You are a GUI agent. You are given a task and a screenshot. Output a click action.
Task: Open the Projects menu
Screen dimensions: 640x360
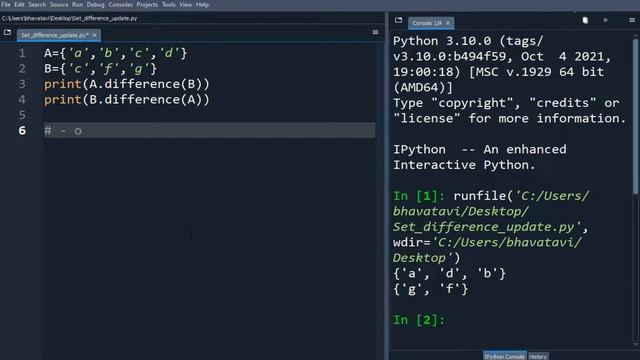pyautogui.click(x=147, y=4)
